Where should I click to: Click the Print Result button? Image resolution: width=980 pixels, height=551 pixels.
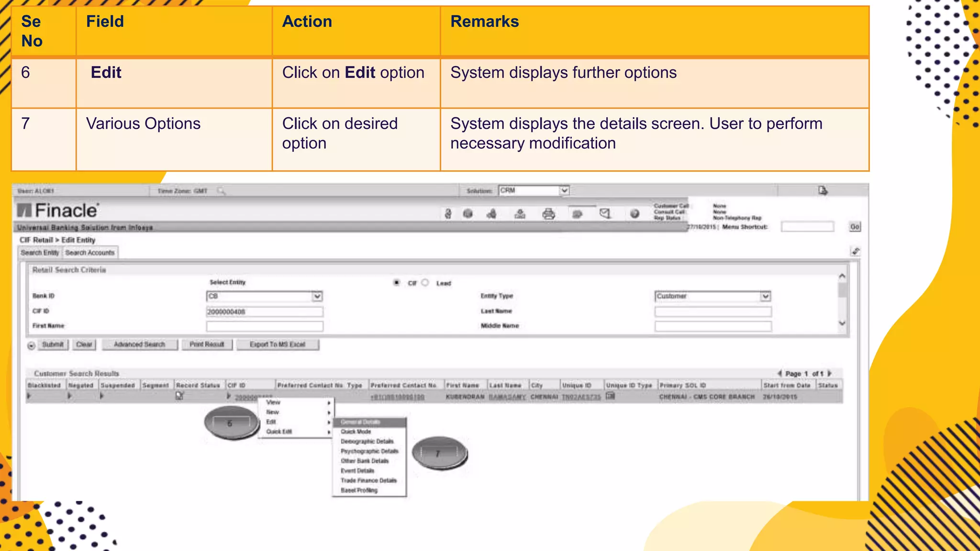(x=207, y=344)
